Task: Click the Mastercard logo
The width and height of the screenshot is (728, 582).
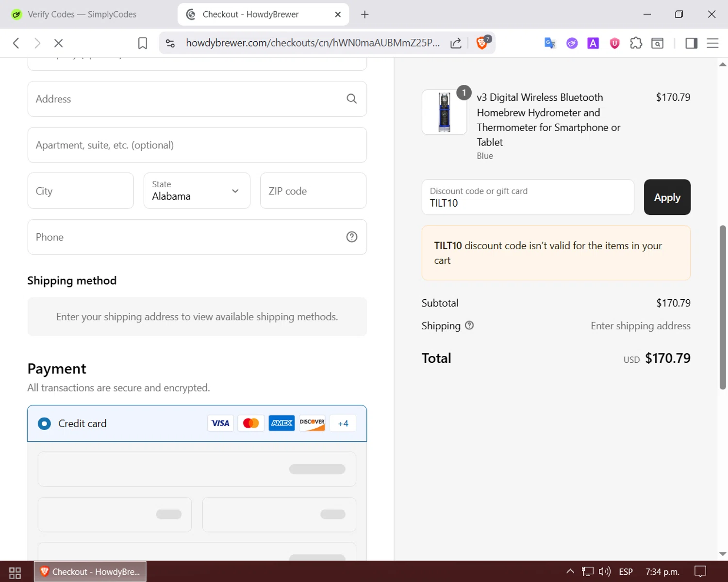Action: point(251,423)
